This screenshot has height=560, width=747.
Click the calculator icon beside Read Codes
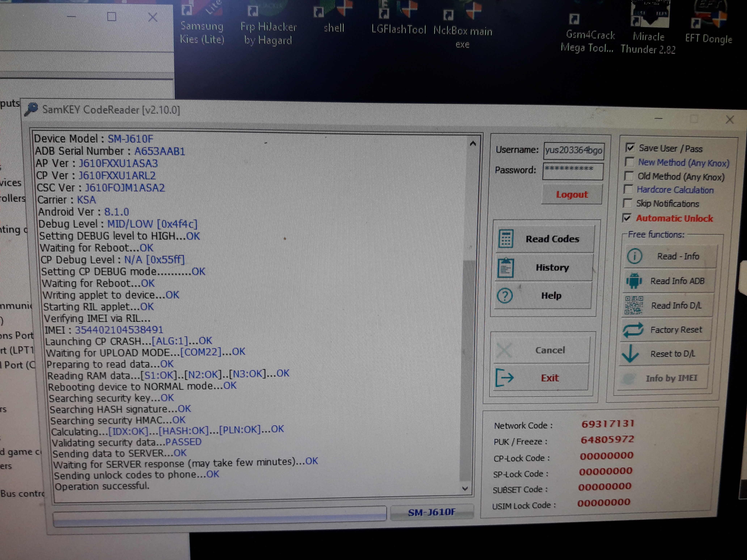click(x=506, y=239)
